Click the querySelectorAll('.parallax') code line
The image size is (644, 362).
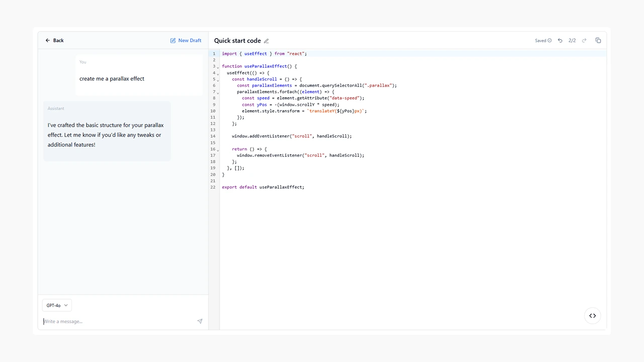(x=317, y=85)
